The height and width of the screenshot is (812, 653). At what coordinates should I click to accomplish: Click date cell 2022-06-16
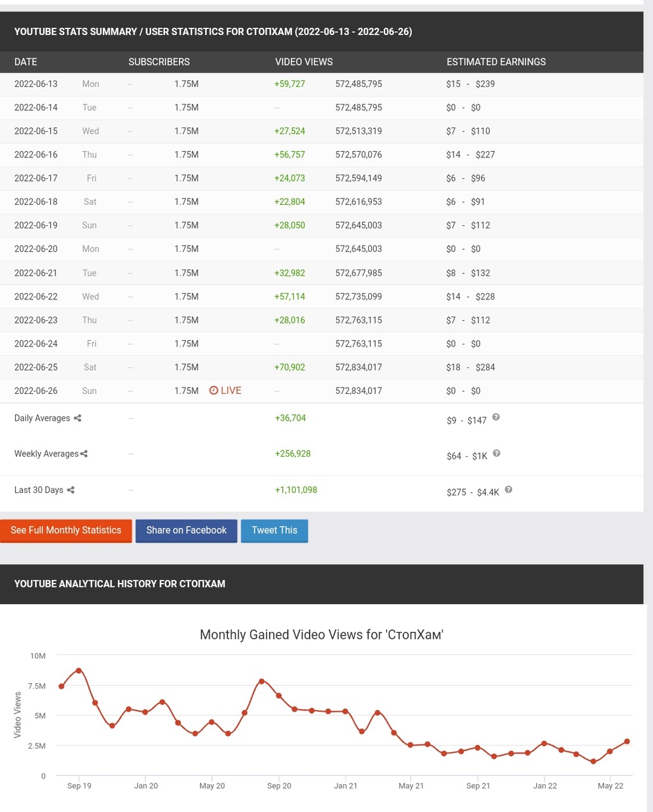(x=36, y=154)
